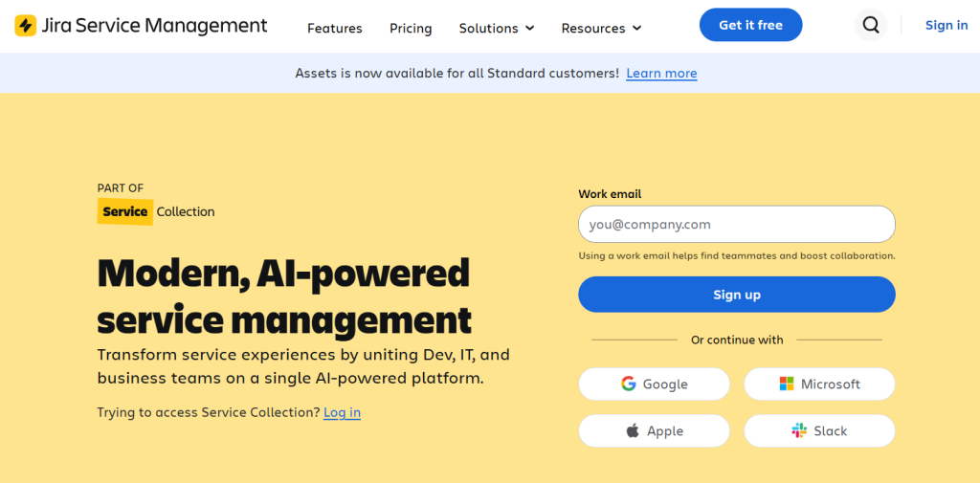This screenshot has width=980, height=483.
Task: Click the Get it free button
Action: pyautogui.click(x=750, y=25)
